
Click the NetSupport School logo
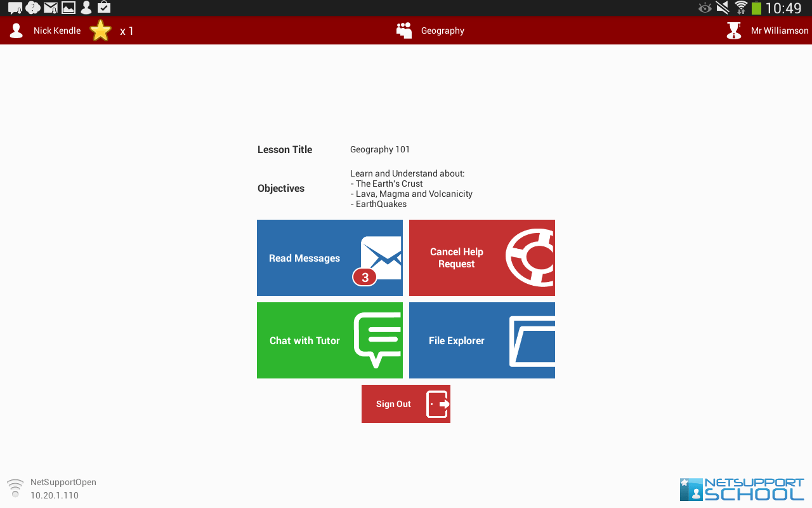pos(742,489)
